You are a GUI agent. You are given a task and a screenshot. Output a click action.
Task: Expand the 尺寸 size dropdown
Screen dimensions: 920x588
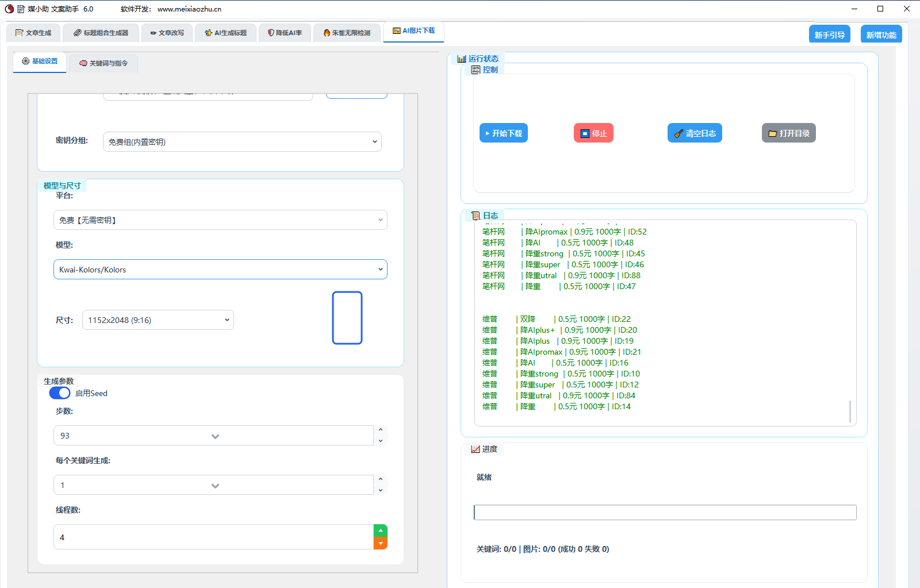[158, 320]
